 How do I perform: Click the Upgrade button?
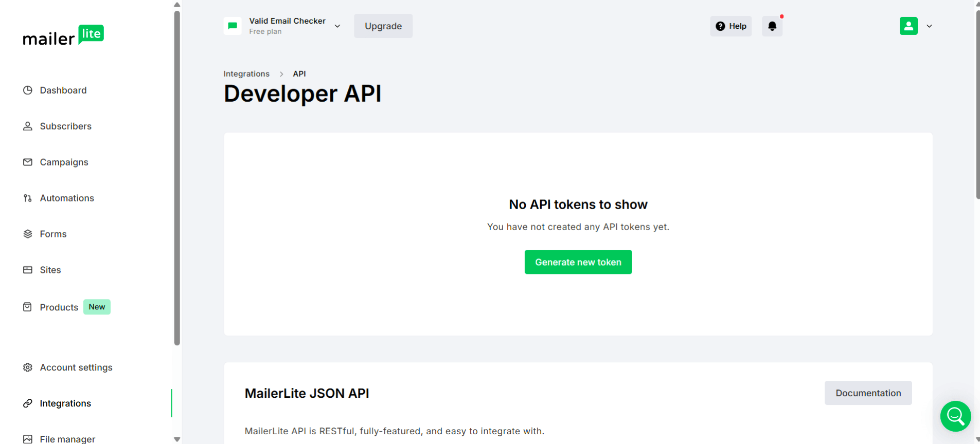click(383, 26)
